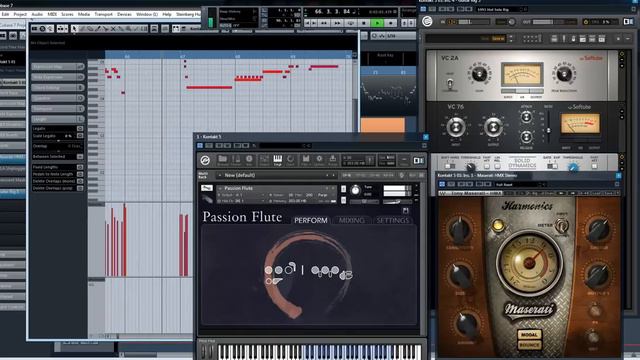Expand the Expression Map inspector section
The image size is (640, 360).
pyautogui.click(x=58, y=67)
